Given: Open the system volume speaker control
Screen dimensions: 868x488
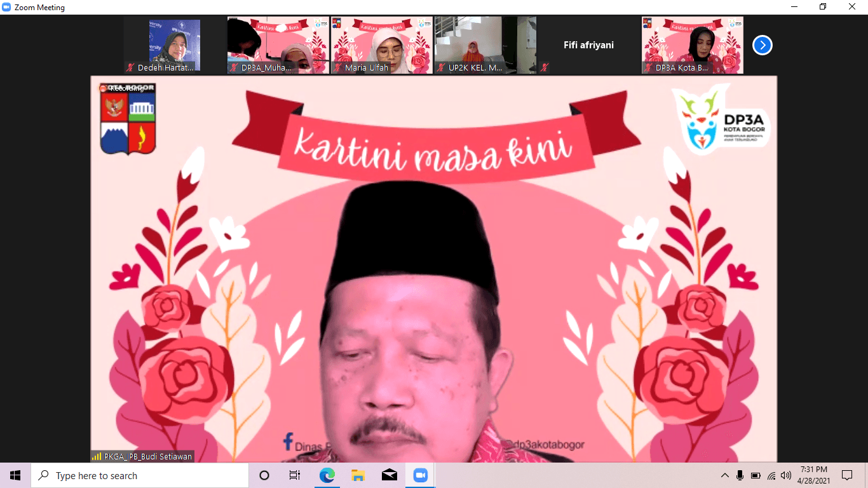Looking at the screenshot, I should 787,475.
